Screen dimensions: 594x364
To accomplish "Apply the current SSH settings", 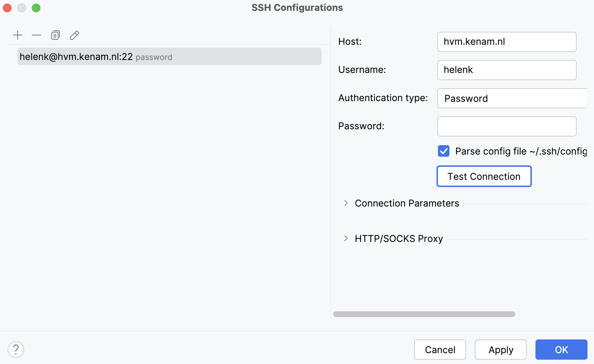I will 500,349.
